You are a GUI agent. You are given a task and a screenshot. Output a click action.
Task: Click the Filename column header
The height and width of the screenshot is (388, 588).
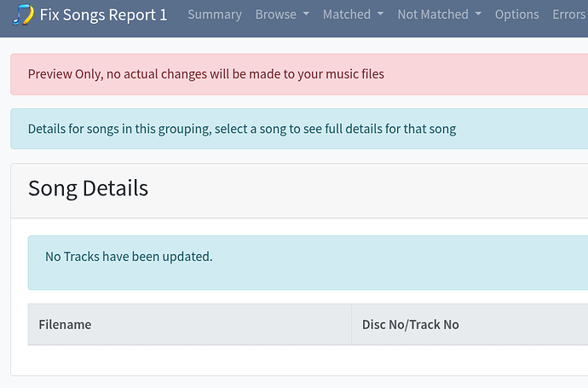point(65,324)
